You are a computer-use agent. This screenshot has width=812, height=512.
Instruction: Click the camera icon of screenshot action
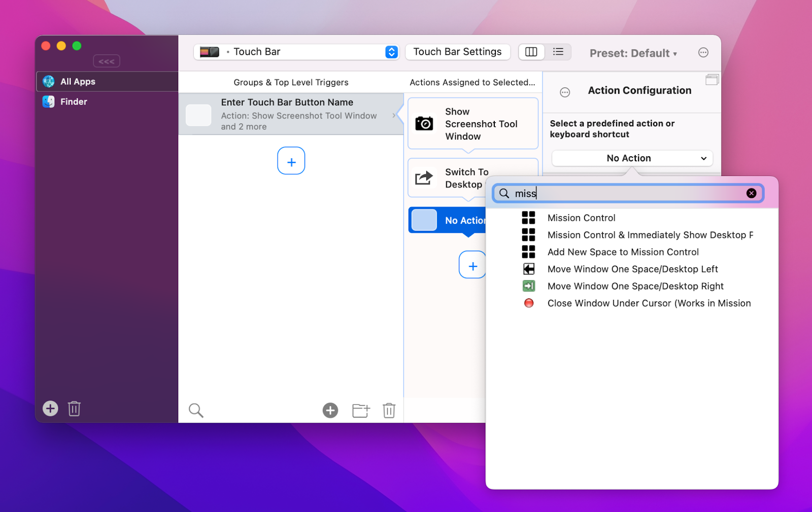(x=424, y=123)
